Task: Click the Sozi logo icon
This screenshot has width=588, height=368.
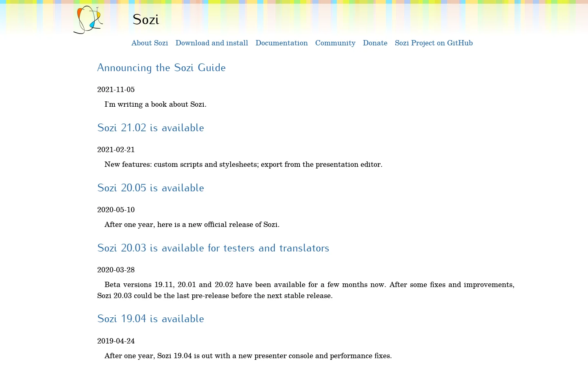Action: tap(88, 20)
